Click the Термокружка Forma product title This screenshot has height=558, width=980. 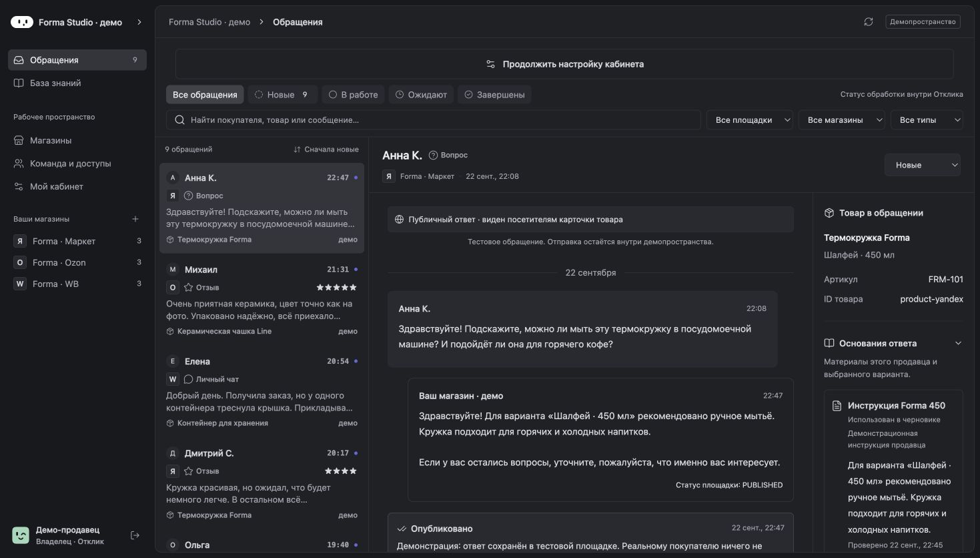click(867, 238)
